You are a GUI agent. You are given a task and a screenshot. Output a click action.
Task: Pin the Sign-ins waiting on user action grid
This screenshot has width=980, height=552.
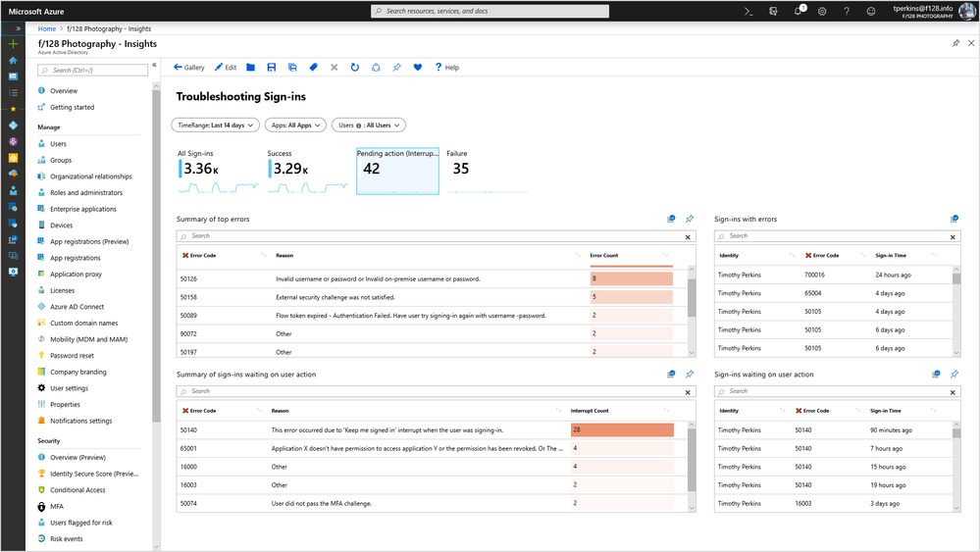[x=954, y=374]
